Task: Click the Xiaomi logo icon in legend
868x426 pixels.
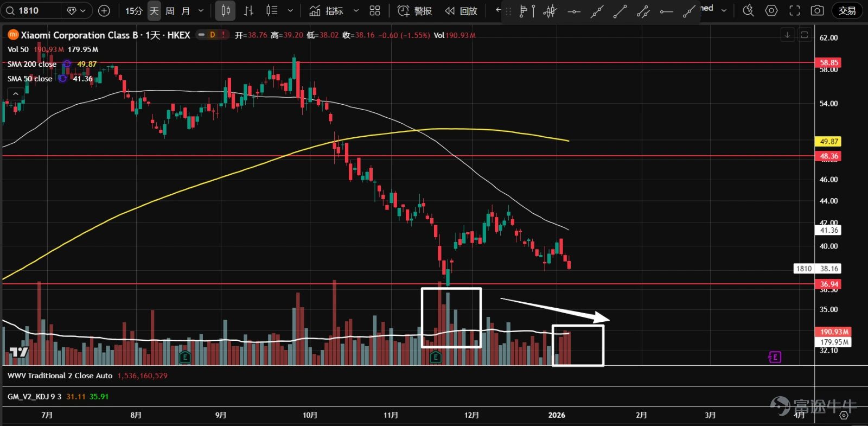Action: click(x=13, y=35)
